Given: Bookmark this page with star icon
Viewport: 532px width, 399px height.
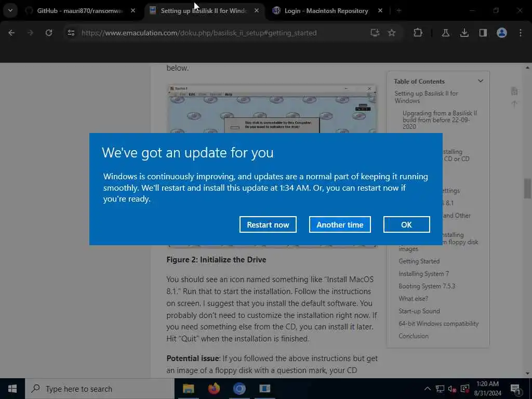Looking at the screenshot, I should coord(392,33).
